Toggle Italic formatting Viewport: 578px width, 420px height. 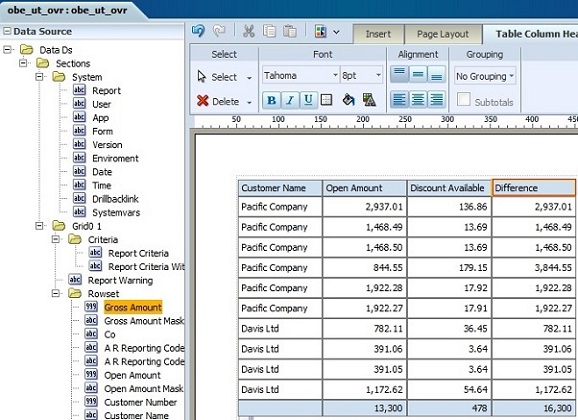[290, 100]
